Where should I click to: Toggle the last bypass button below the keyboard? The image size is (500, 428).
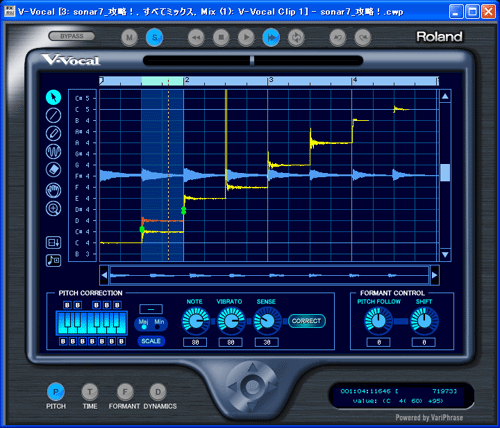click(x=122, y=341)
